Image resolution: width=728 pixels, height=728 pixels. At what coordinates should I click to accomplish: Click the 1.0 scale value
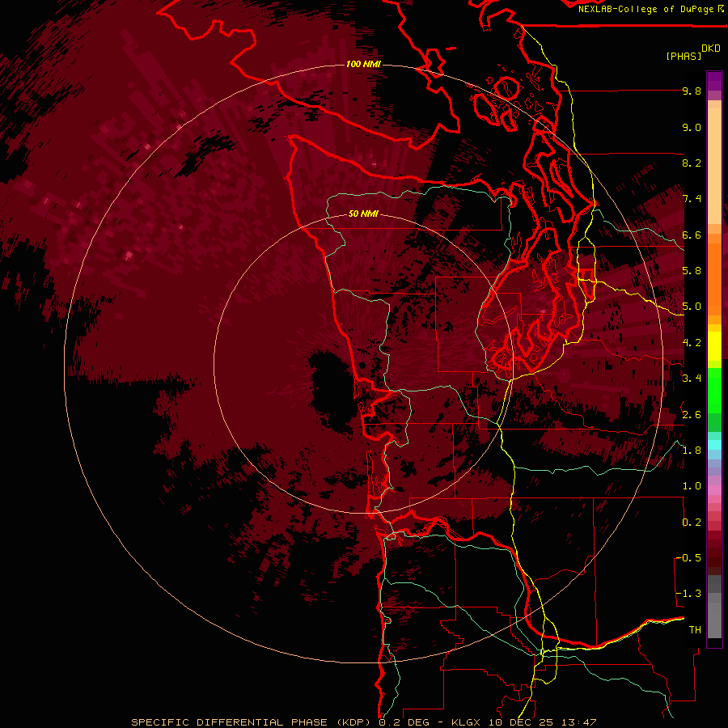click(692, 486)
